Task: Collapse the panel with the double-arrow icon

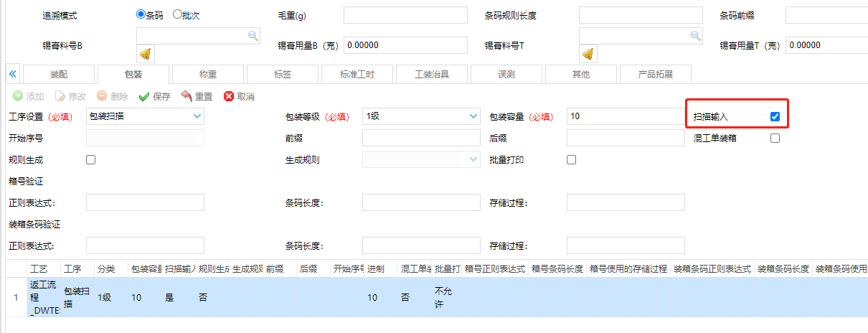Action: [12, 74]
